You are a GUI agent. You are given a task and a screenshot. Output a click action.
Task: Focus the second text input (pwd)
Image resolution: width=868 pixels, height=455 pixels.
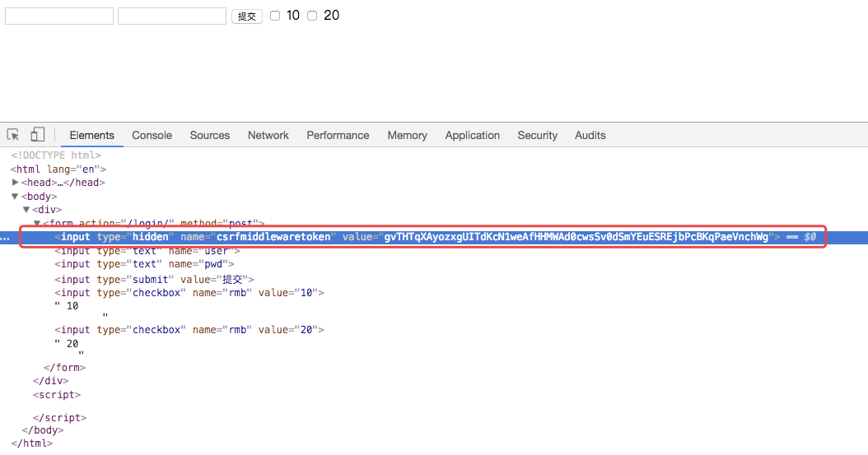tap(172, 16)
